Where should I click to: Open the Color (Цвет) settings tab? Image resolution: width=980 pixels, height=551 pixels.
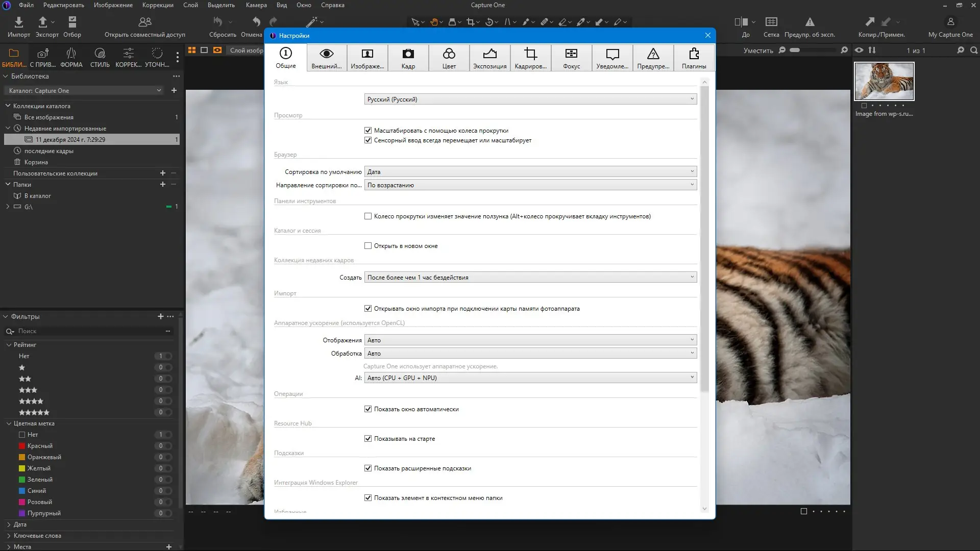(449, 58)
